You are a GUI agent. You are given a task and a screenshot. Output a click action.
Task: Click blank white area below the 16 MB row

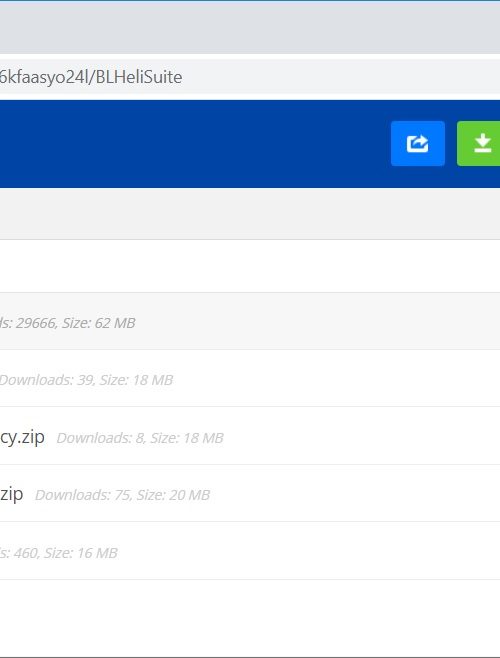(250, 617)
